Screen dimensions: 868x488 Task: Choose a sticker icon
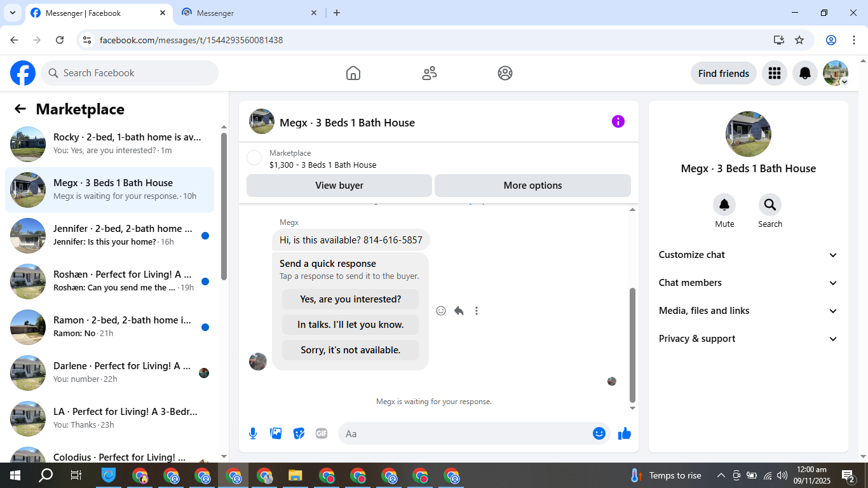coord(299,433)
